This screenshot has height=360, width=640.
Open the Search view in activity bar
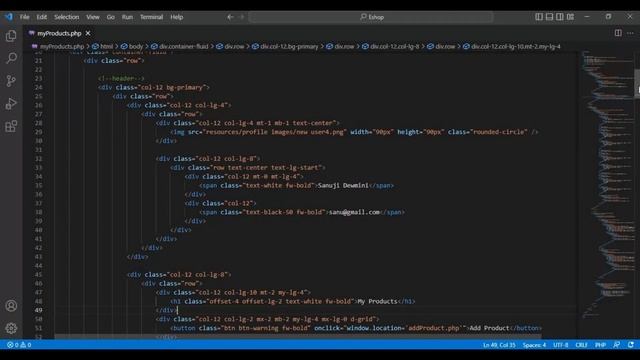[11, 58]
